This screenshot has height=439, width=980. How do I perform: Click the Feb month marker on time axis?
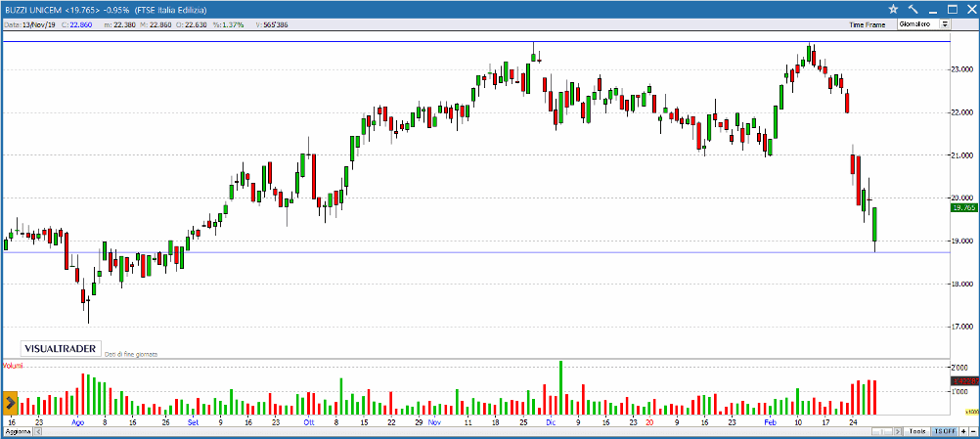point(770,422)
